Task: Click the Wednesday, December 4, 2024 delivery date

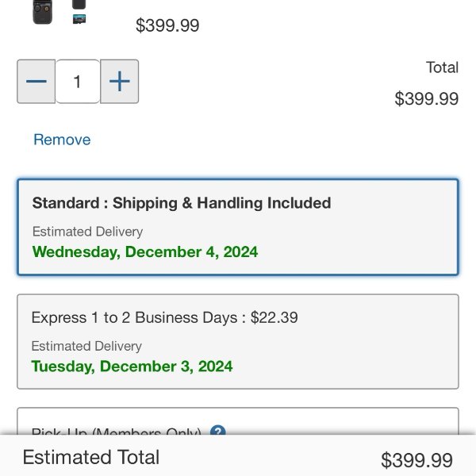Action: point(145,252)
